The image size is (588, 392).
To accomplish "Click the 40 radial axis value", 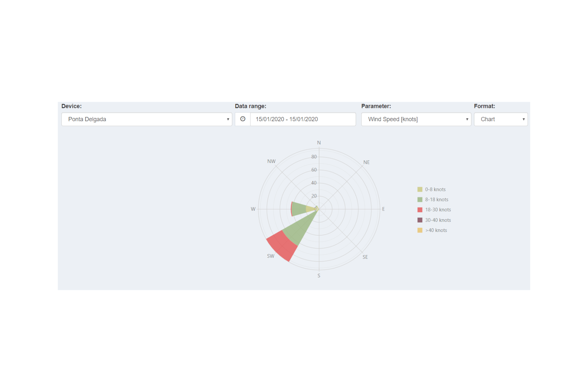I will tap(314, 183).
